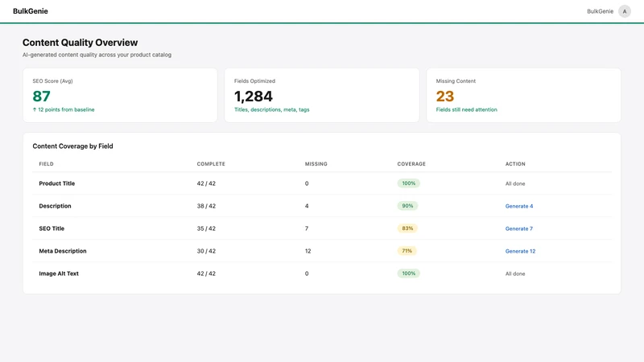Click the 83% coverage badge
The image size is (644, 362).
pyautogui.click(x=407, y=228)
